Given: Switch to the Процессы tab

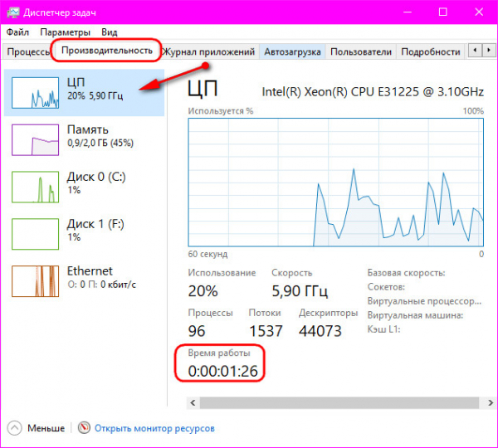Looking at the screenshot, I should click(x=27, y=51).
